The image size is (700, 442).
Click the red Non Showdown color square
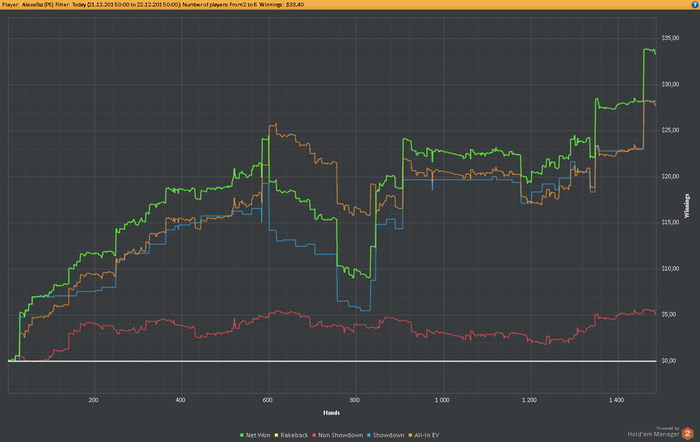coord(314,435)
